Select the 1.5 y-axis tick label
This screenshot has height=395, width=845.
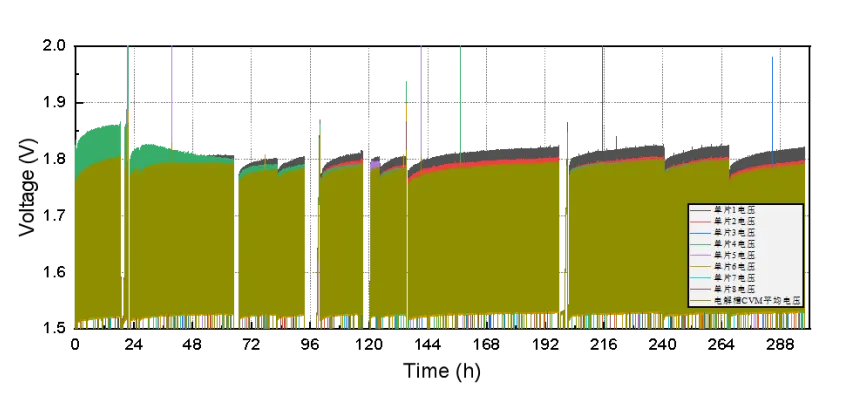click(x=55, y=328)
